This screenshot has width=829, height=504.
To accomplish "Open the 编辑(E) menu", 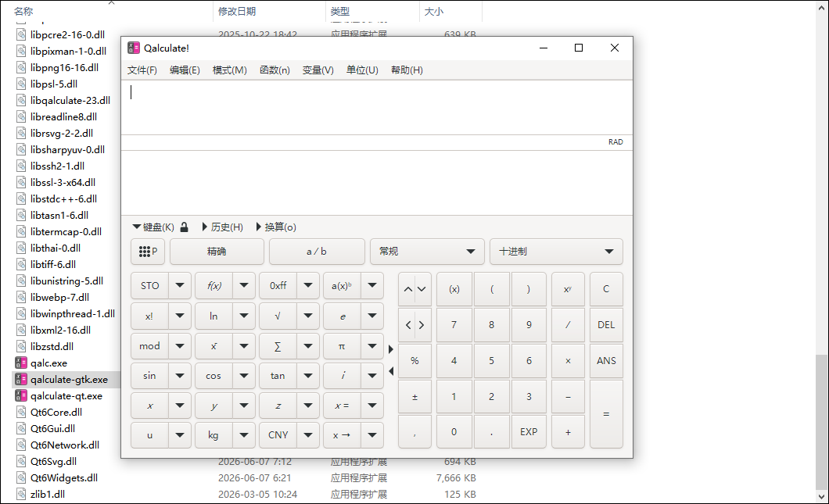I will tap(185, 70).
